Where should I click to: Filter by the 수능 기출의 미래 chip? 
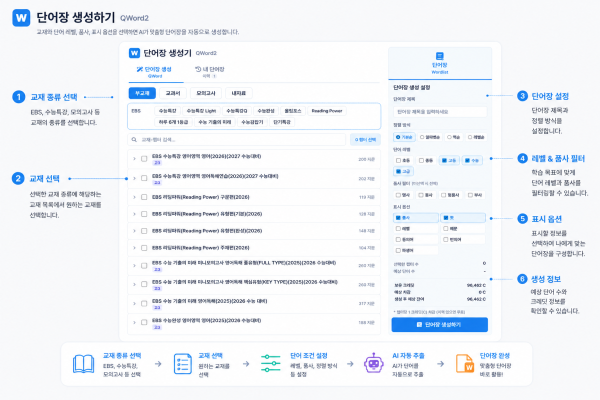click(x=215, y=122)
